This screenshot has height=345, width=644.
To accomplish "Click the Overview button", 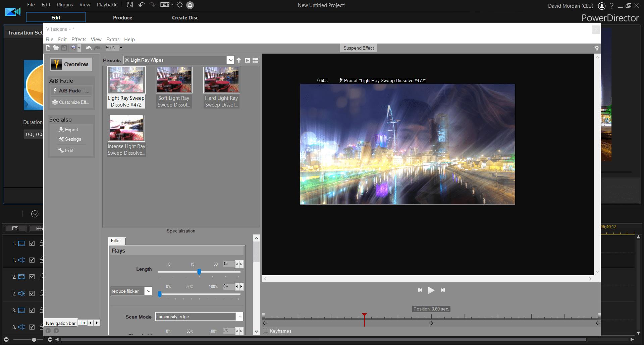I will tap(71, 64).
